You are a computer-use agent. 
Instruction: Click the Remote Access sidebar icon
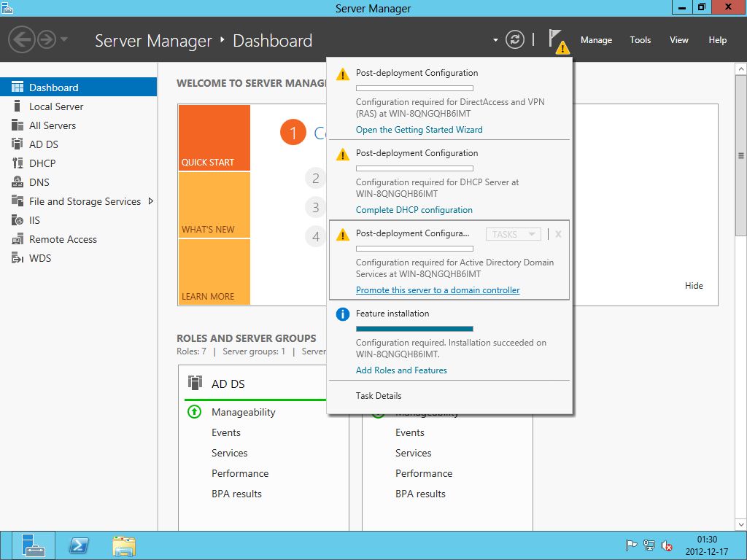[18, 239]
